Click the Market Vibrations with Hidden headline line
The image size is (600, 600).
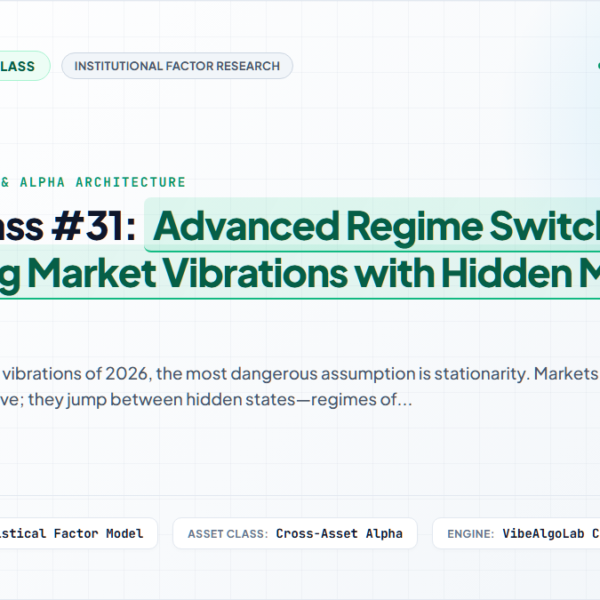tap(300, 273)
